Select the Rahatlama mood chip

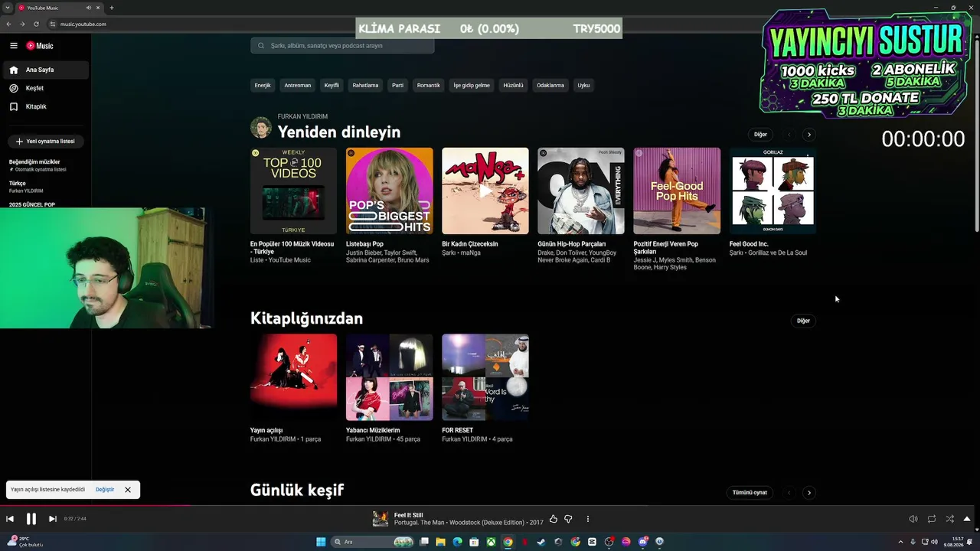tap(365, 85)
